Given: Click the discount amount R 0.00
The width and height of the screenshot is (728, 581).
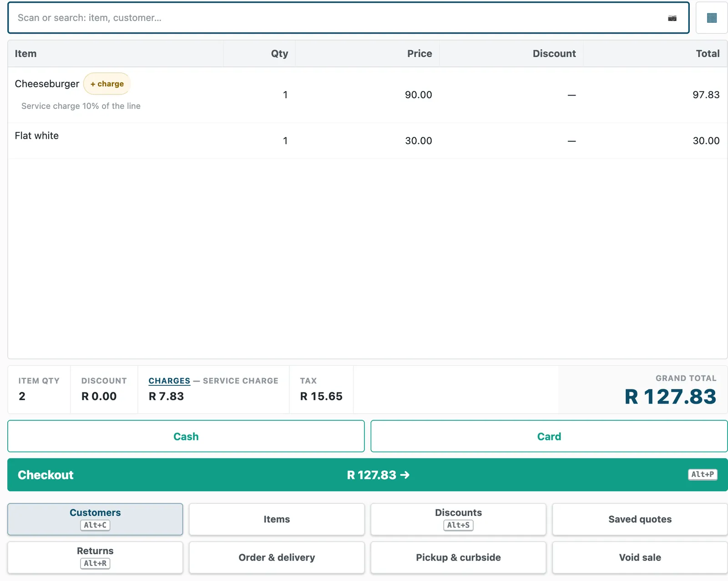Looking at the screenshot, I should [99, 396].
